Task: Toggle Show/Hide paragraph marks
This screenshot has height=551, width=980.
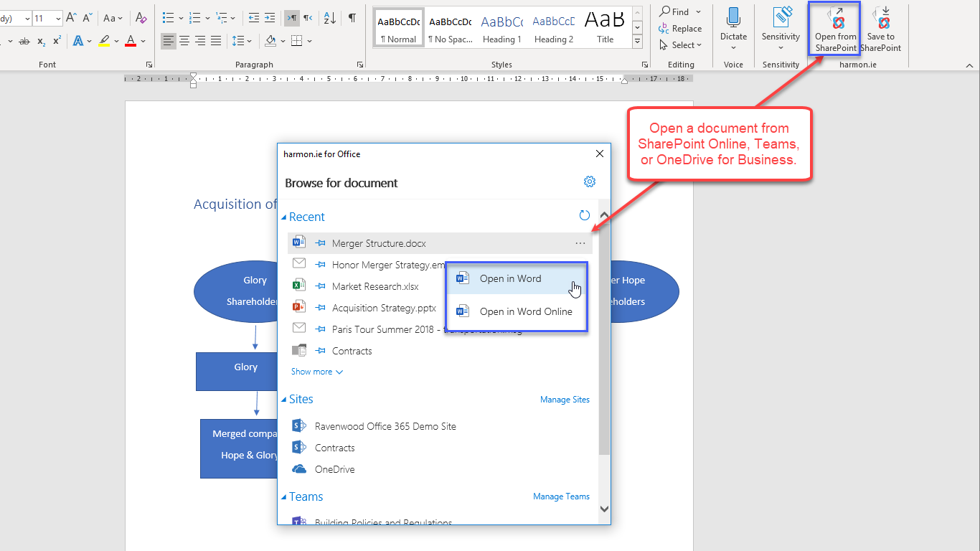Action: coord(352,18)
